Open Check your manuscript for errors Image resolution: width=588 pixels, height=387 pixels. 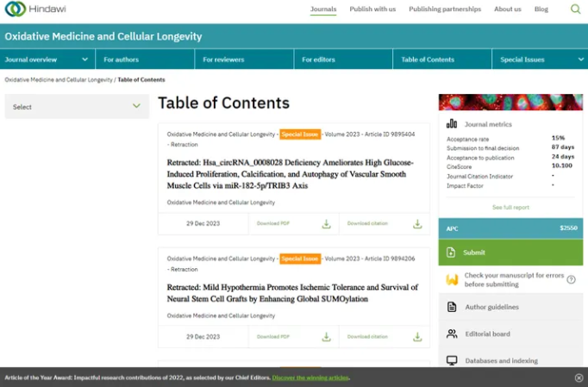coord(514,280)
